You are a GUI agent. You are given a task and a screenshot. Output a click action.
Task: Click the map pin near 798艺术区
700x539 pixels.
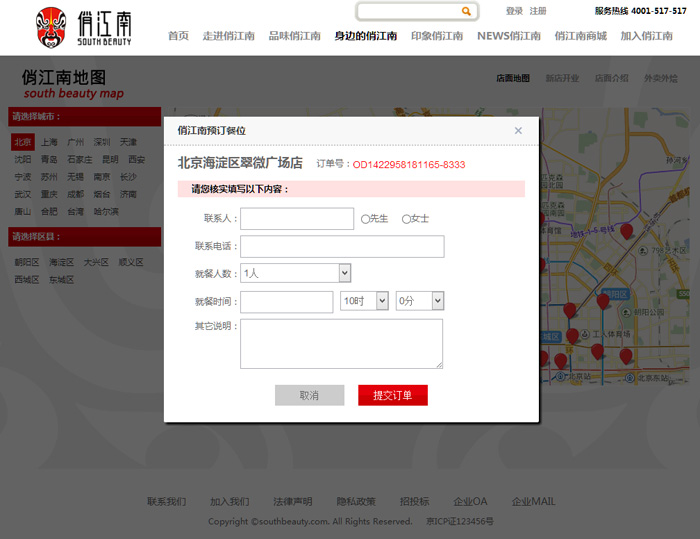pos(626,231)
